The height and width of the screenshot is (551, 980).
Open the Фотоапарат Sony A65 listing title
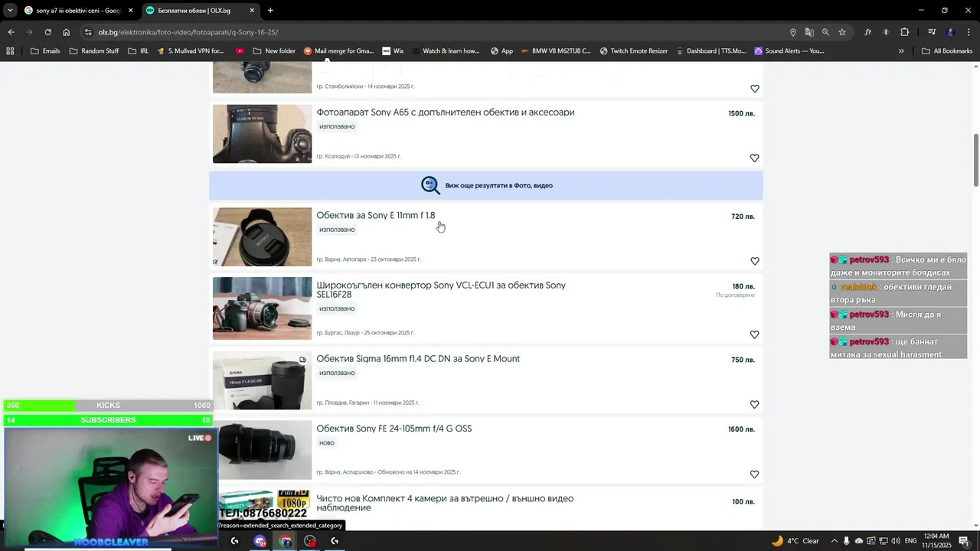point(446,112)
